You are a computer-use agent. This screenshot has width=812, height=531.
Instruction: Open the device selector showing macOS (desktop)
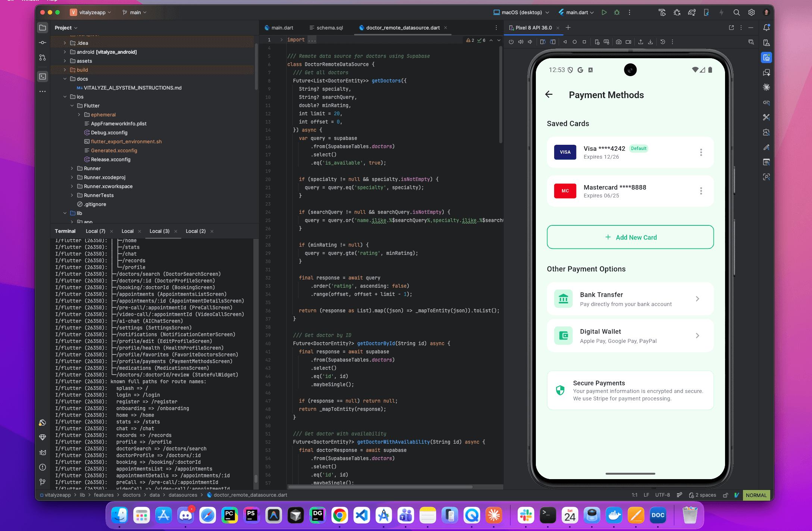521,12
